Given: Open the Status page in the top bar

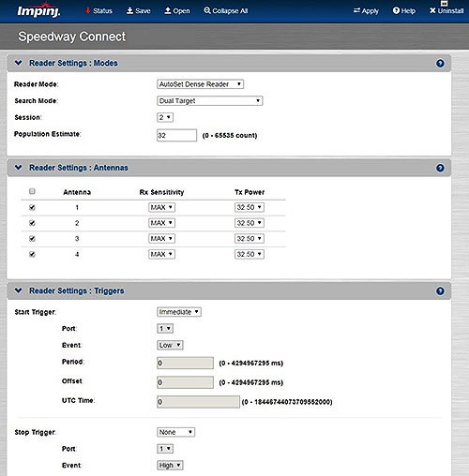Looking at the screenshot, I should 98,11.
